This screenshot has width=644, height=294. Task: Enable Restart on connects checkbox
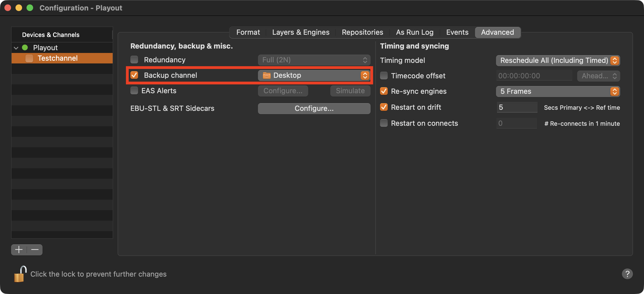384,123
